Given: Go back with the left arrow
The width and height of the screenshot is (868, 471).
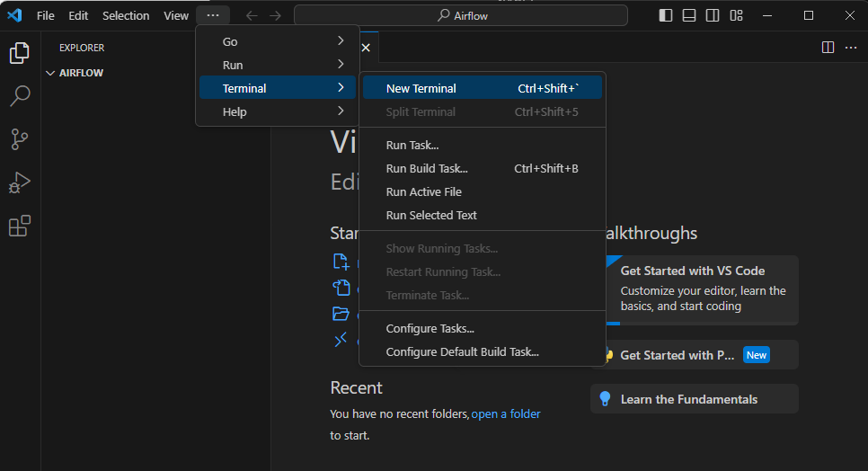Looking at the screenshot, I should coord(252,16).
